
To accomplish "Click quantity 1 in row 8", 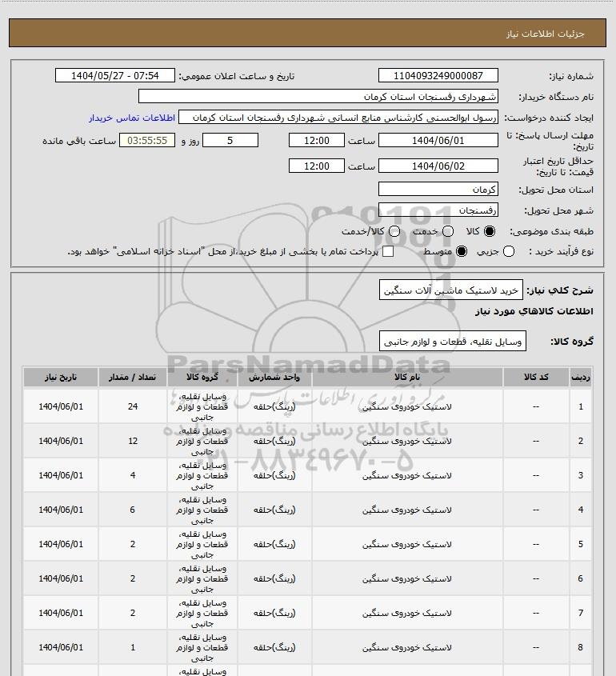I will 133,647.
